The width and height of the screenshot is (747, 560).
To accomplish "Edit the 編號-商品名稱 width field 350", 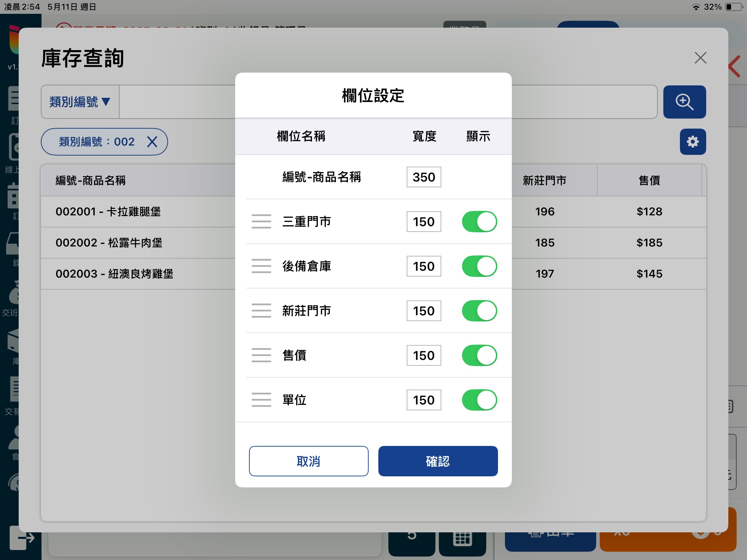I will click(424, 177).
